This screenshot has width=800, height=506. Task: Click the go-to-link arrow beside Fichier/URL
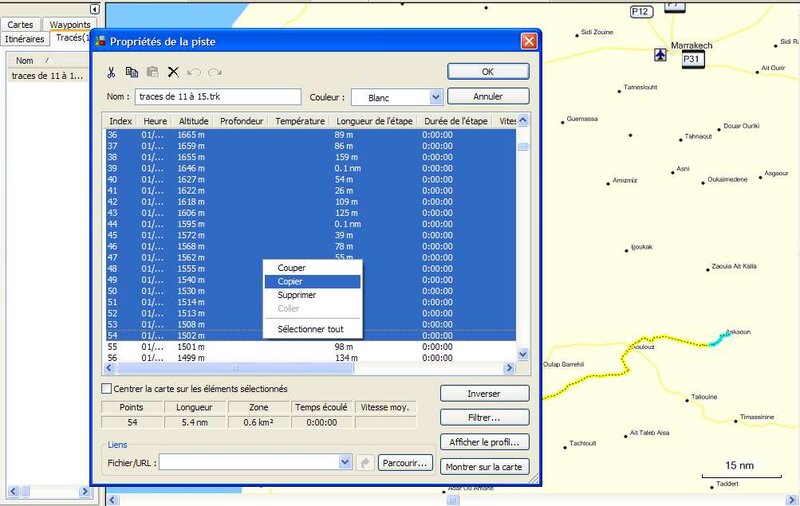pos(366,463)
